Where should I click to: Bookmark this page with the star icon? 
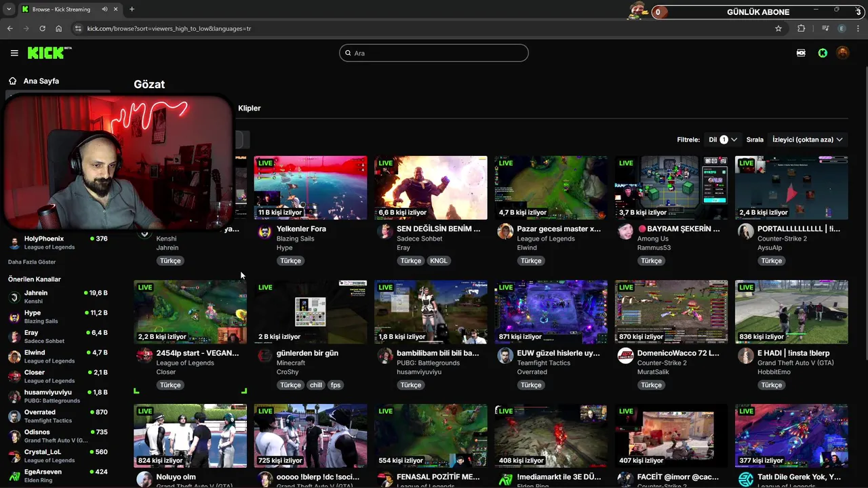click(778, 28)
